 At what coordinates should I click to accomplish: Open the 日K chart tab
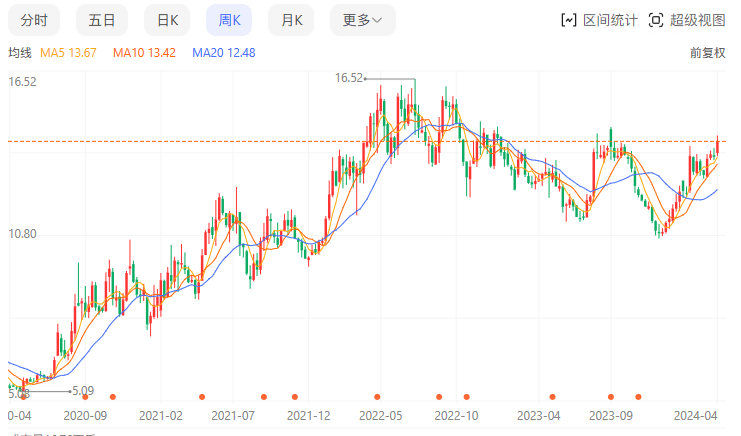(167, 20)
